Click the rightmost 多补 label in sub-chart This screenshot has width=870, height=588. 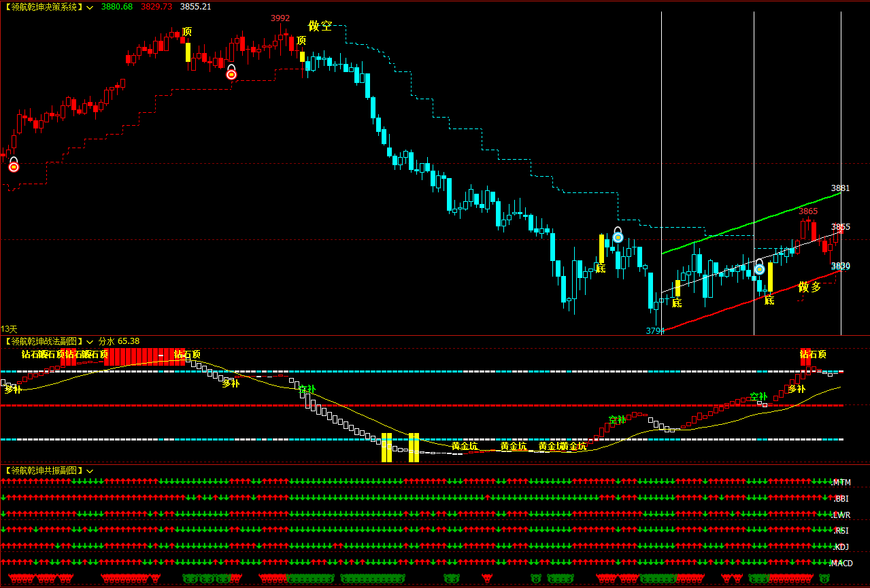[x=797, y=390]
